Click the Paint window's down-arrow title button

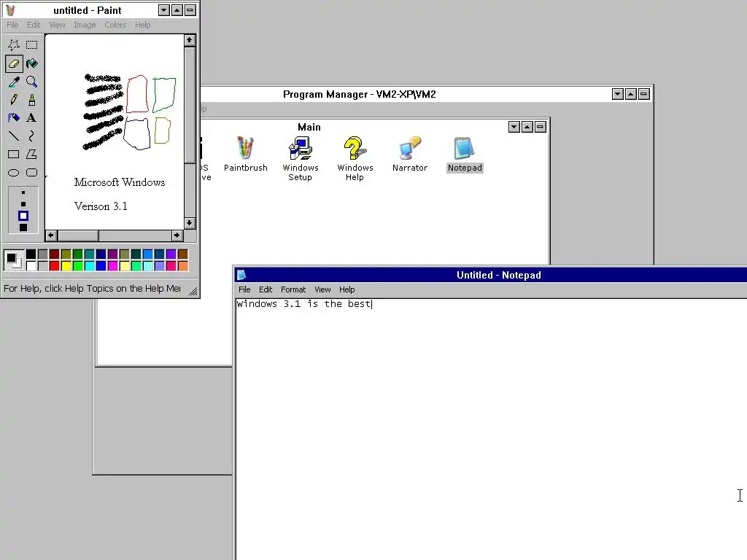(164, 10)
